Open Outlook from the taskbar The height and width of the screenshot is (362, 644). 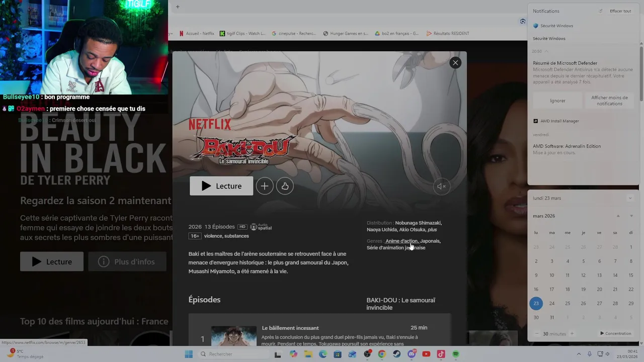click(352, 354)
